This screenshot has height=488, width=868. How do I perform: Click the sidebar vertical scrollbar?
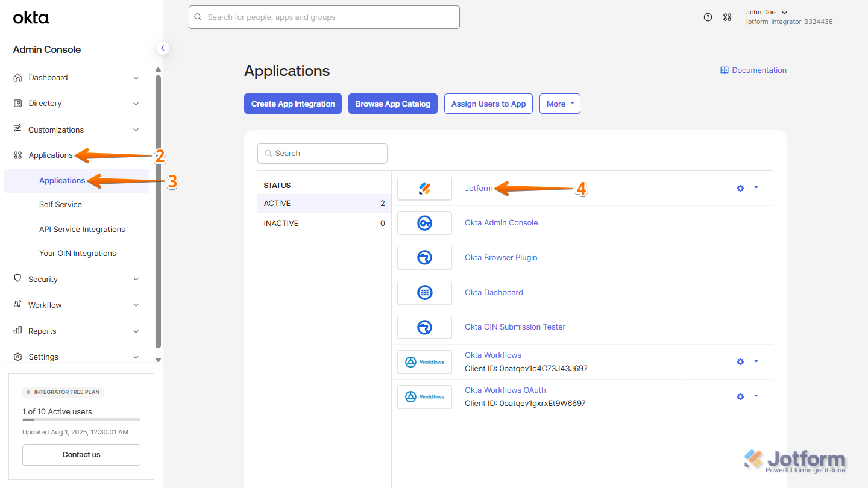coord(158,211)
